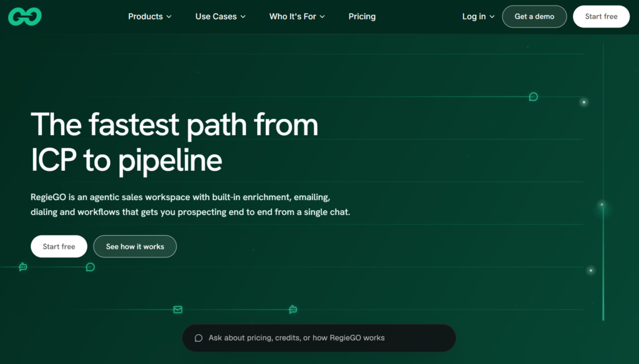Click the chat bubble icon in the ask bar
This screenshot has height=364, width=639.
point(198,338)
